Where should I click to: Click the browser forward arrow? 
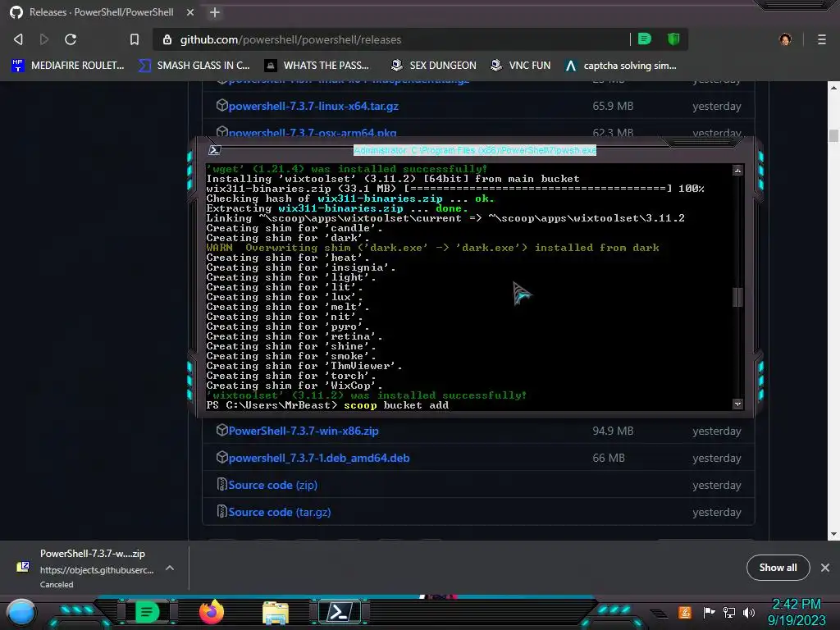pyautogui.click(x=44, y=39)
